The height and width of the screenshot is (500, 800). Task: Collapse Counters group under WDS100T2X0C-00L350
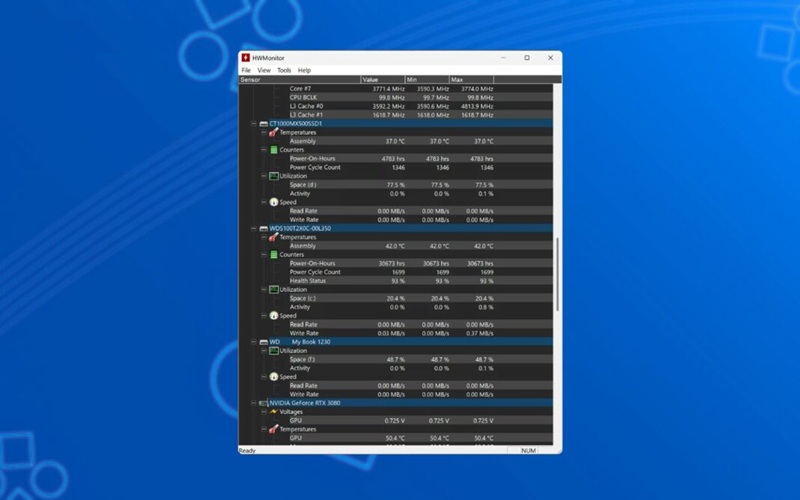pyautogui.click(x=264, y=255)
